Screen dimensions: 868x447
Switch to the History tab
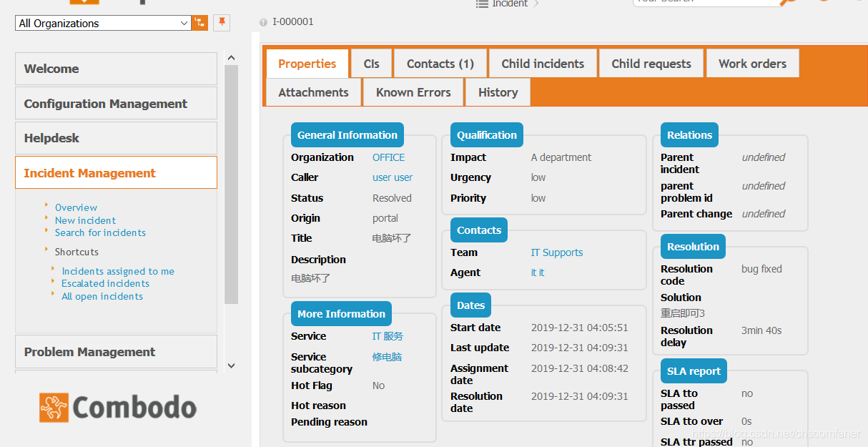pos(498,92)
